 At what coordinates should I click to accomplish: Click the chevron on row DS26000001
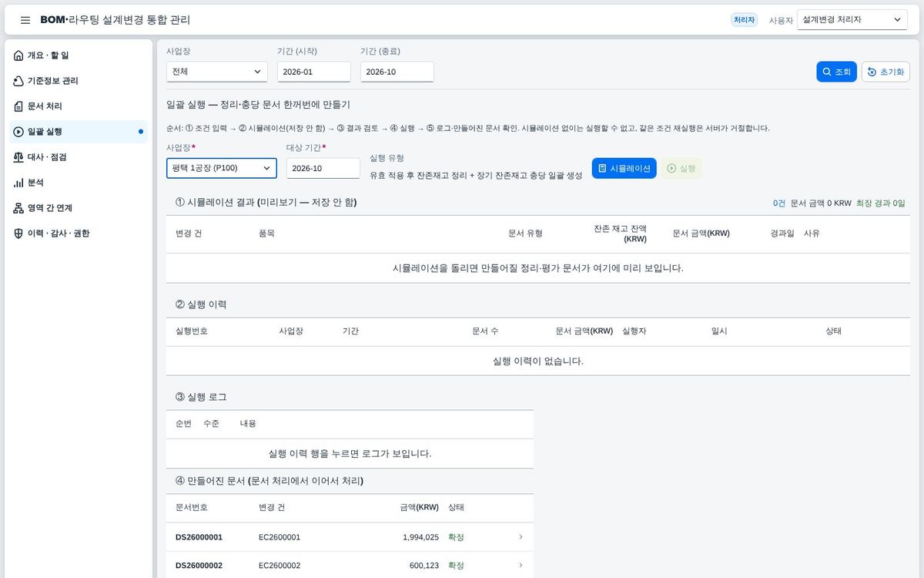521,537
